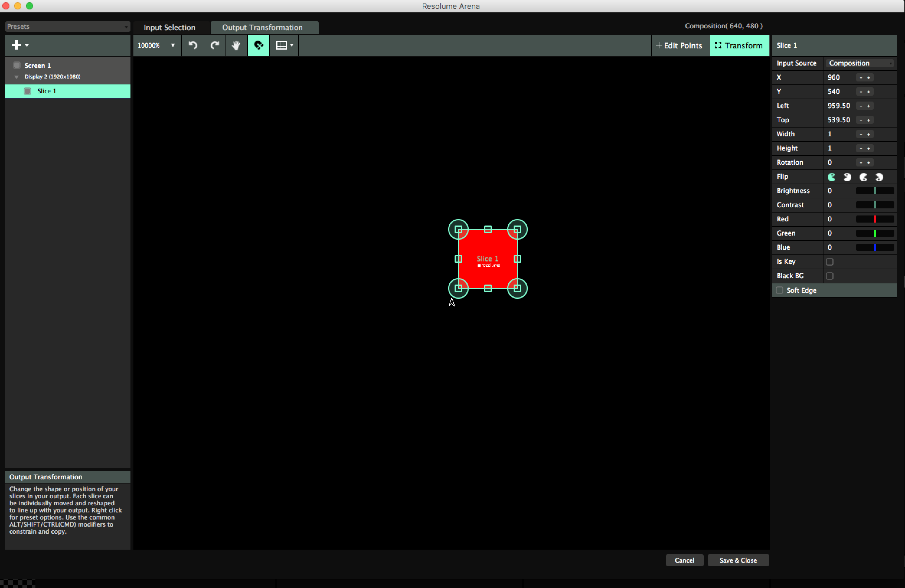Activate the Edit Points mode
The height and width of the screenshot is (588, 905).
tap(679, 45)
